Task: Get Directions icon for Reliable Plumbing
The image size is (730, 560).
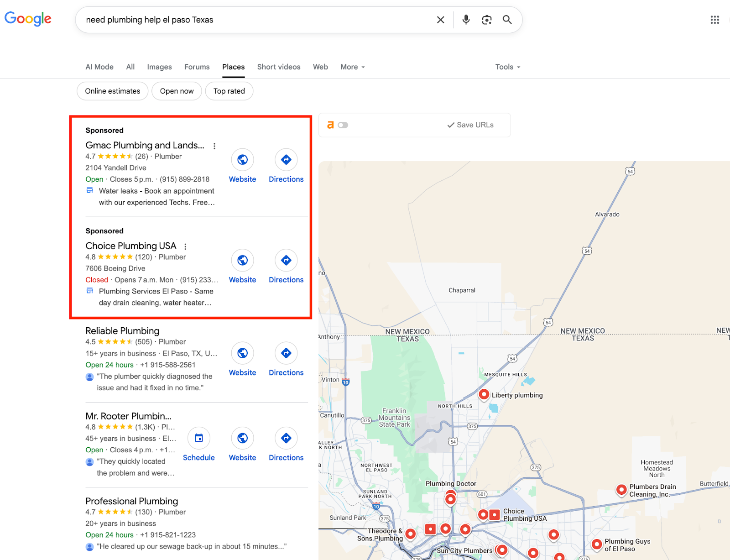Action: point(286,353)
